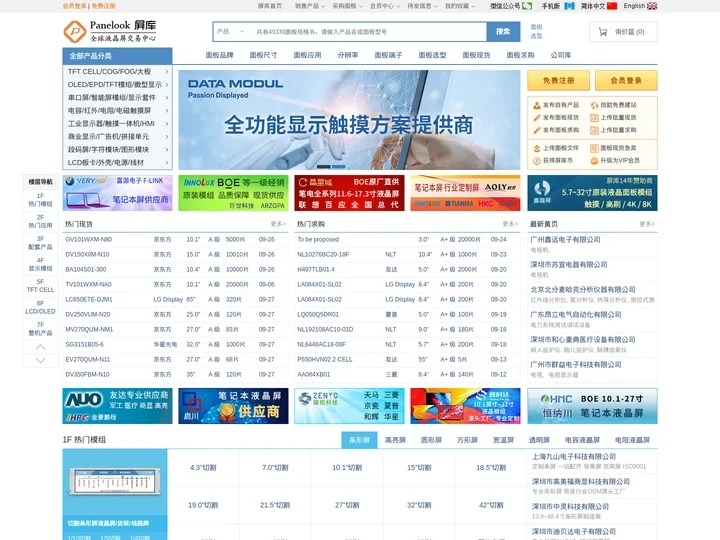
Task: Click the 手机版 mobile version icon
Action: [x=569, y=6]
